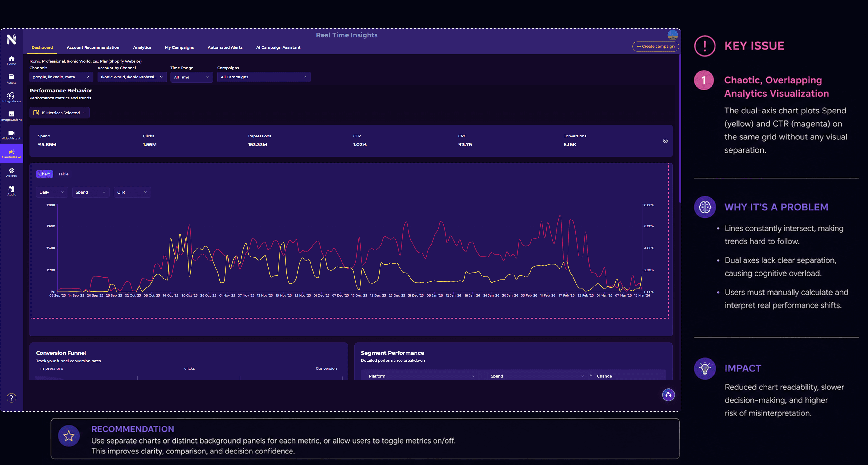Image resolution: width=868 pixels, height=465 pixels.
Task: Click the impressions funnel label
Action: pyautogui.click(x=52, y=368)
